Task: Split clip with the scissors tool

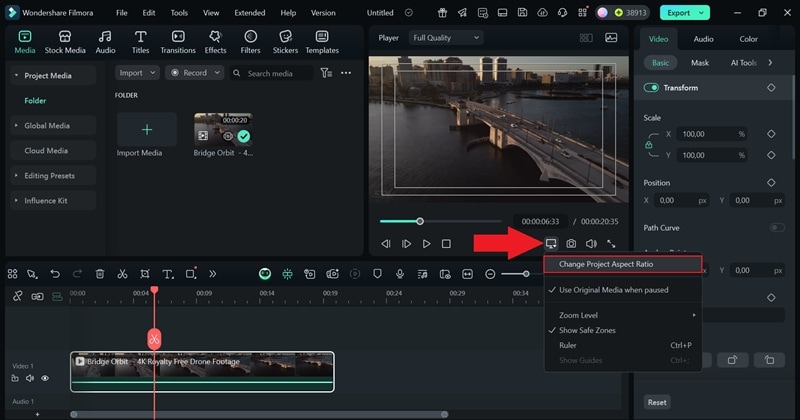Action: (122, 274)
